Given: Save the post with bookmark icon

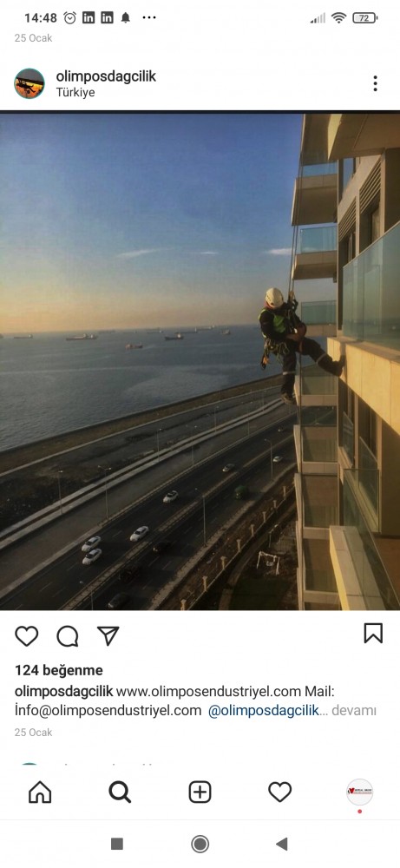Looking at the screenshot, I should (373, 634).
